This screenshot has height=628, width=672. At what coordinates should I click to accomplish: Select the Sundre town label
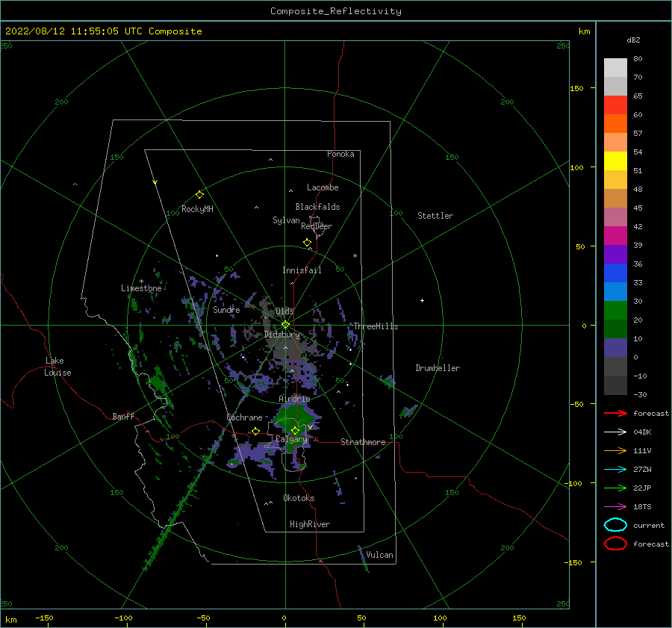coord(226,309)
